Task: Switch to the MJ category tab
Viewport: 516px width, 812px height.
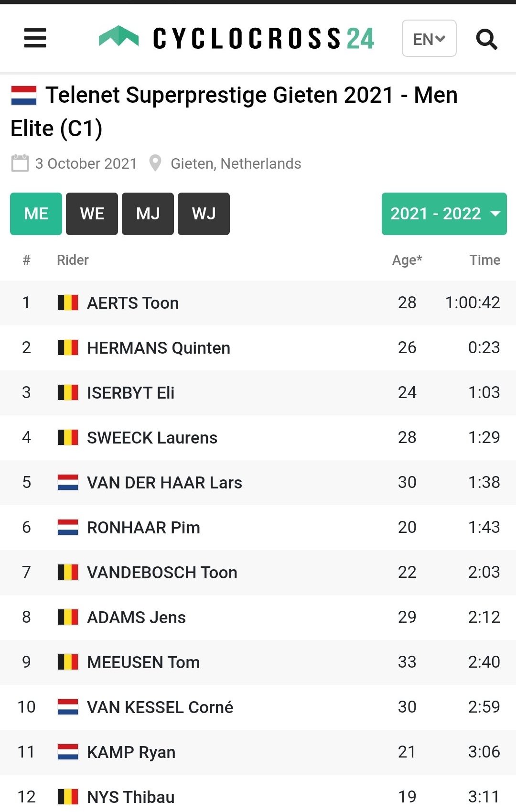Action: (x=148, y=214)
